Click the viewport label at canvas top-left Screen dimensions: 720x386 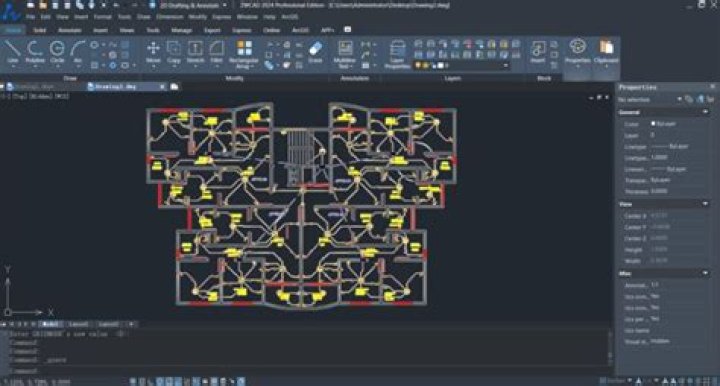tap(34, 96)
